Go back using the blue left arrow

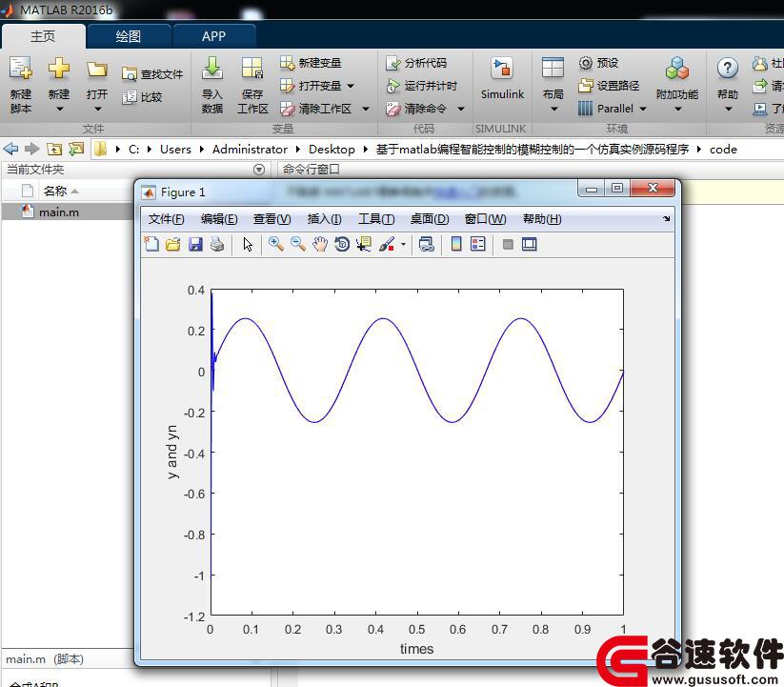coord(10,149)
